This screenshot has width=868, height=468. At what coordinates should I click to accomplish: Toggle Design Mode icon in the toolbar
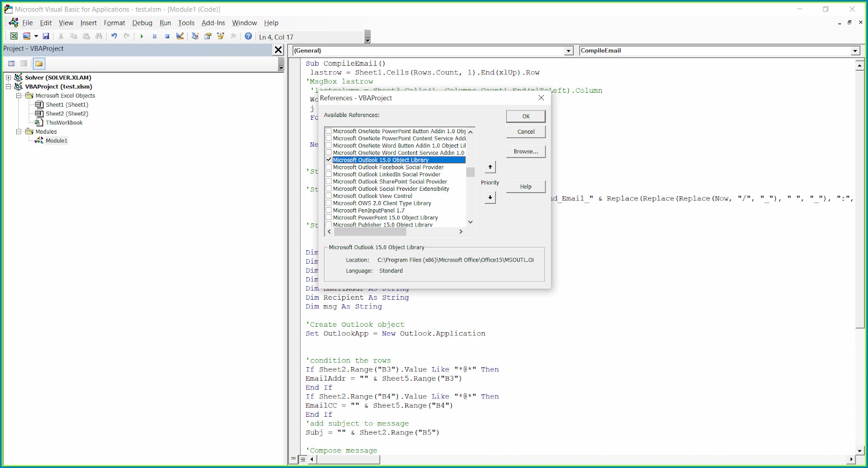tap(180, 36)
